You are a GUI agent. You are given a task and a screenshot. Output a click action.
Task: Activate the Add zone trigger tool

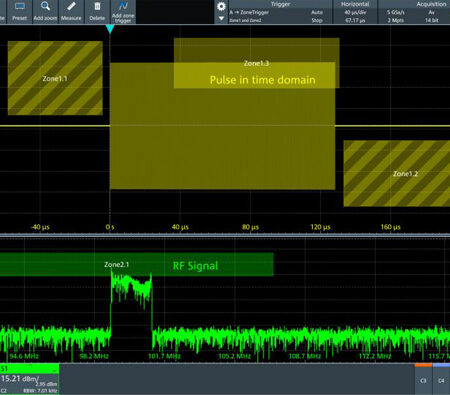(123, 11)
